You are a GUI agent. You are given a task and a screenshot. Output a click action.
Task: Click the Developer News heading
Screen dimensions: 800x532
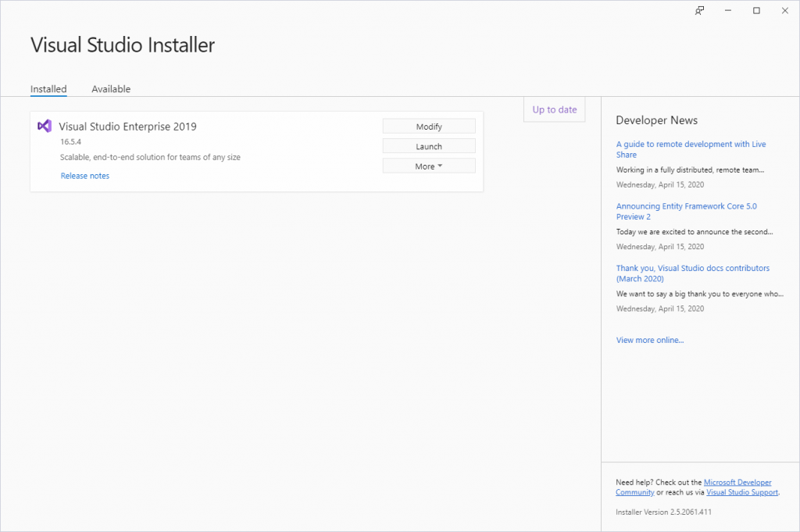[656, 120]
